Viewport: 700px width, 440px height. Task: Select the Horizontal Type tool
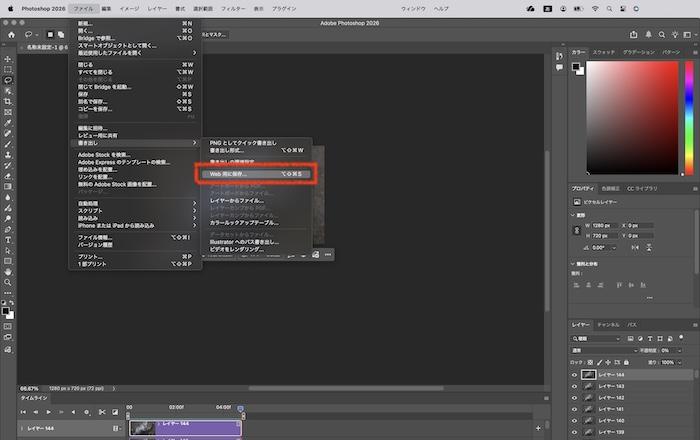[x=8, y=240]
